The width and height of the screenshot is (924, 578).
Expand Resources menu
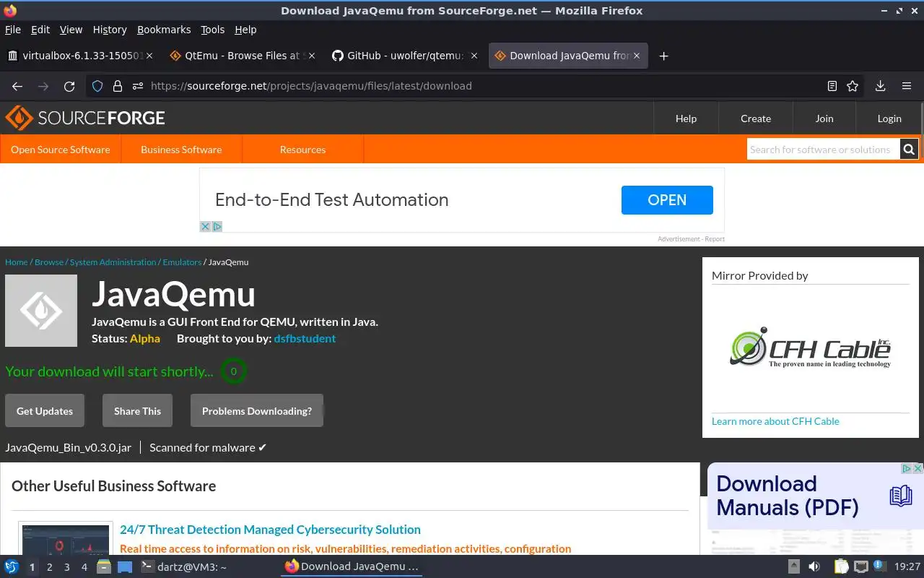[x=302, y=150]
